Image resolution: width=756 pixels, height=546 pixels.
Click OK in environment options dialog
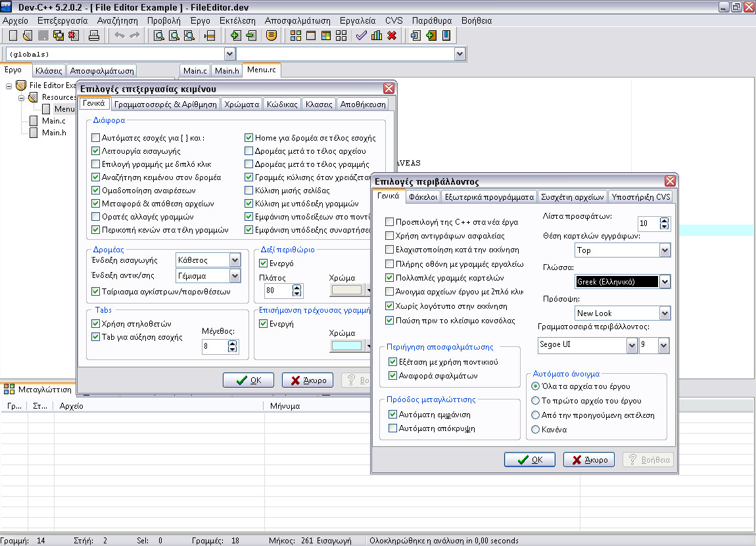(530, 460)
